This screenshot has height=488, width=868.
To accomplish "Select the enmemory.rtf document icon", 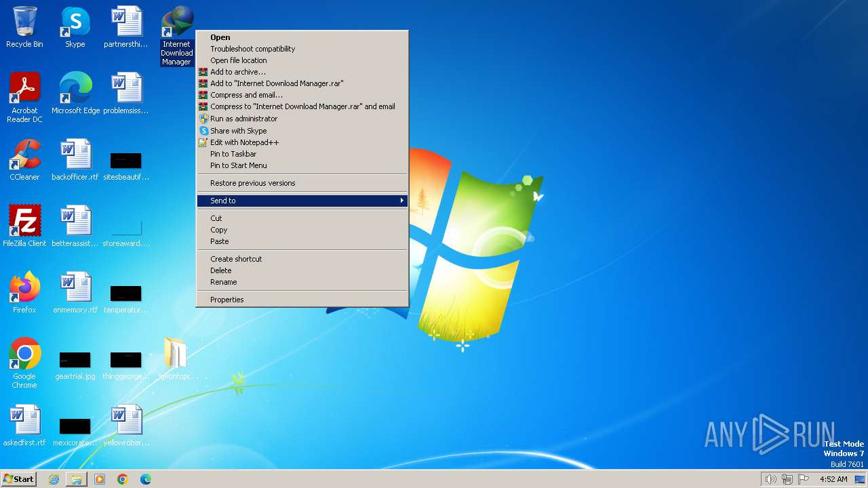I will 75,293.
